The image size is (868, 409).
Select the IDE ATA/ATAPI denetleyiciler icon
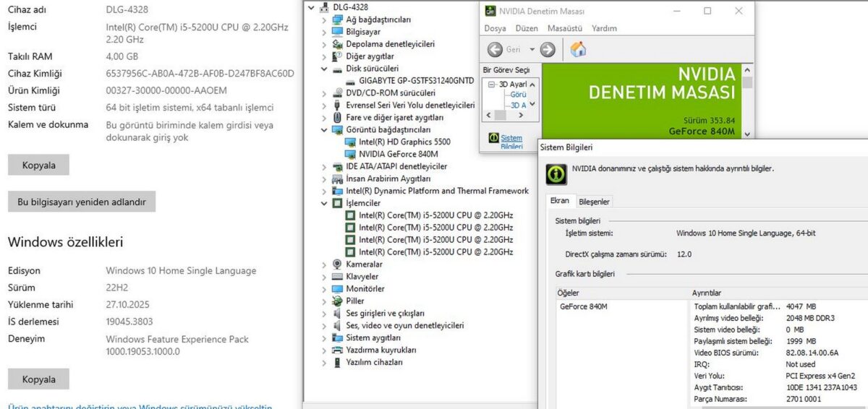[x=337, y=167]
